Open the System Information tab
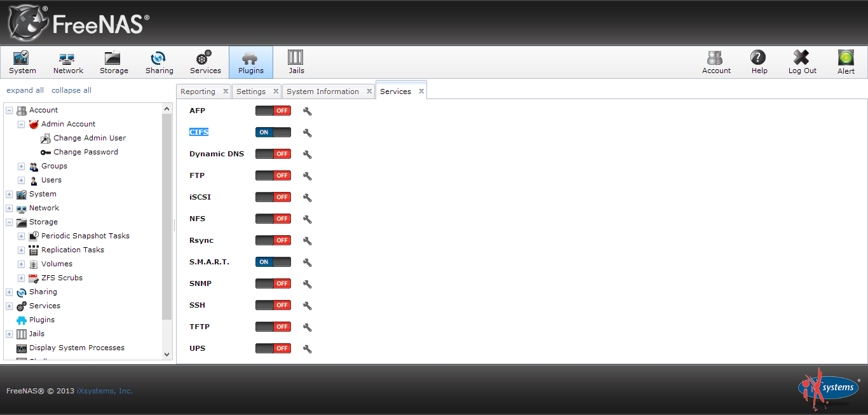The image size is (868, 415). [x=323, y=91]
